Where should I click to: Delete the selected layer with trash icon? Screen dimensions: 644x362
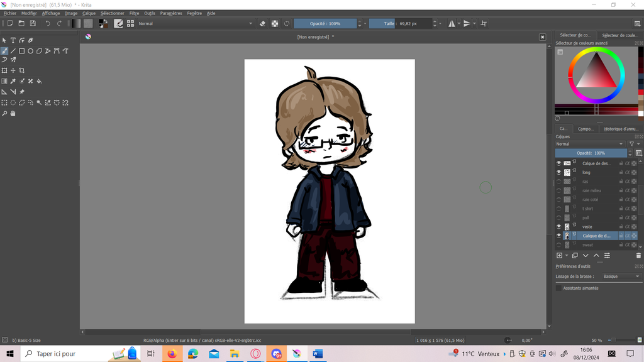click(x=638, y=256)
